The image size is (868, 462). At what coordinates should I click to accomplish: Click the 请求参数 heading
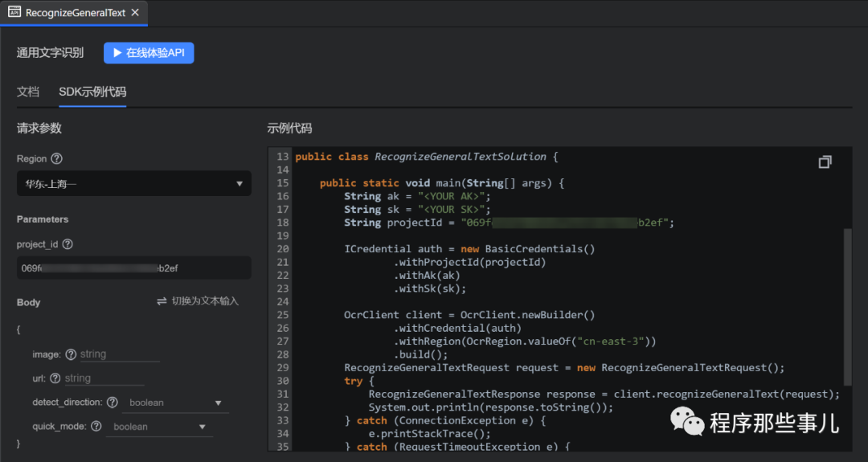[39, 129]
